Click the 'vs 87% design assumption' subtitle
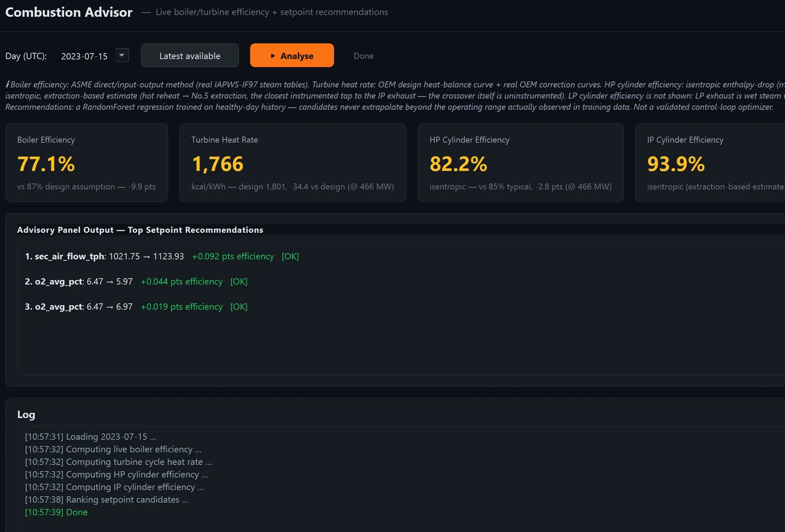Viewport: 785px width, 532px height. 86,186
